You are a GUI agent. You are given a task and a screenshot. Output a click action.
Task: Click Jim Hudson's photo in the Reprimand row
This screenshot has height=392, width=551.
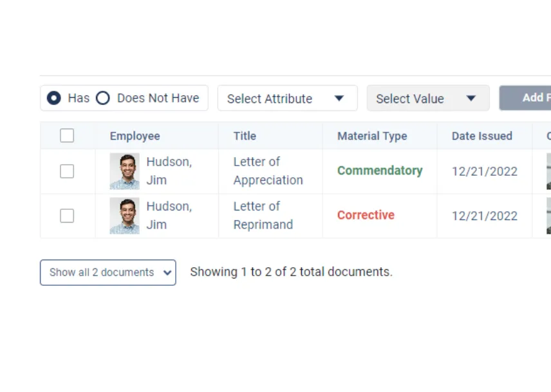124,216
